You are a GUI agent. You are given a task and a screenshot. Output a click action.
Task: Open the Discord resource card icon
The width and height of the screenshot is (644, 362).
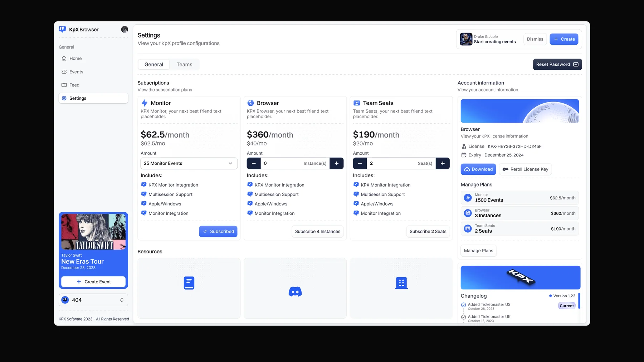pos(295,292)
